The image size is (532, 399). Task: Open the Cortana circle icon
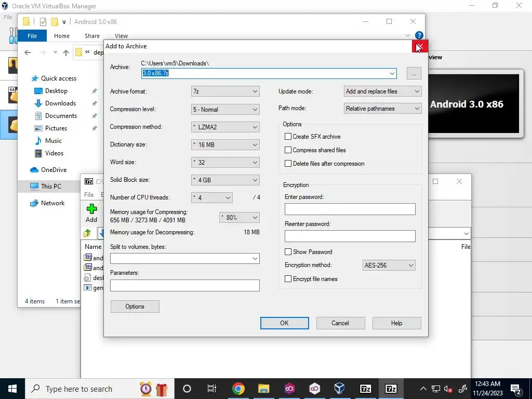coord(187,389)
